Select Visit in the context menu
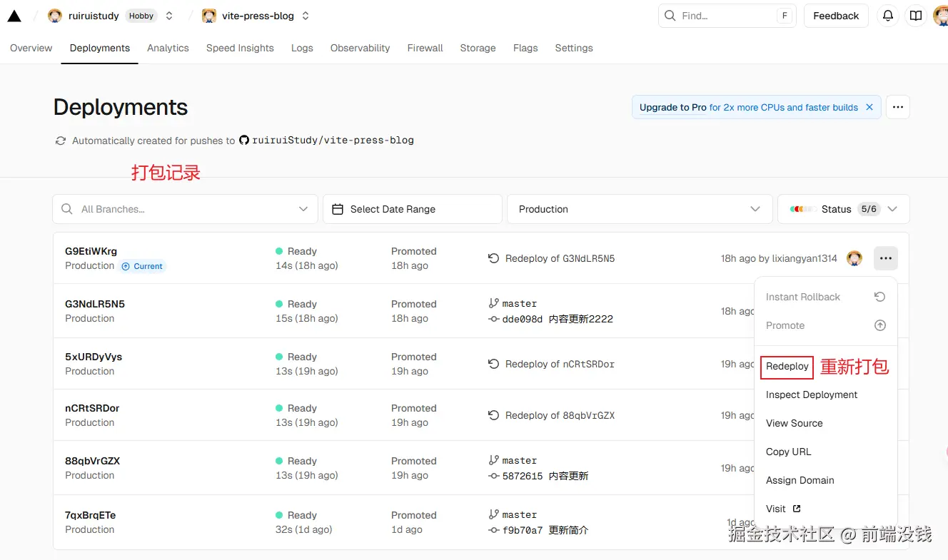 coord(826,509)
